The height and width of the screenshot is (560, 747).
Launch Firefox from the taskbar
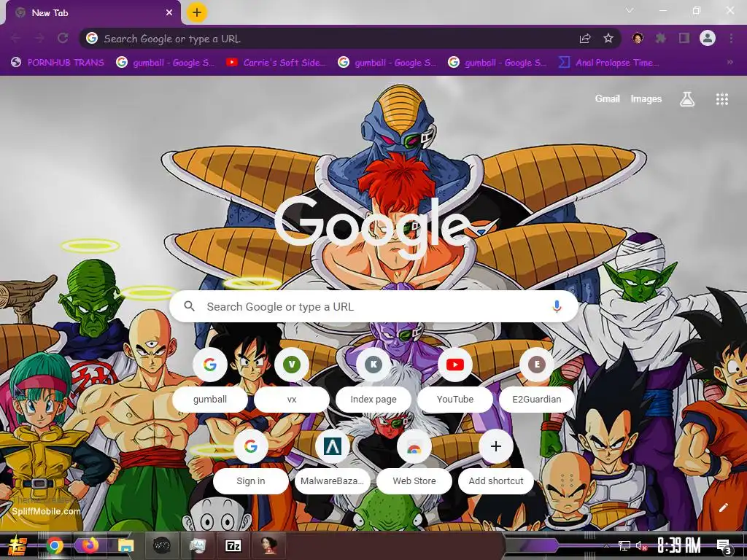pyautogui.click(x=90, y=545)
